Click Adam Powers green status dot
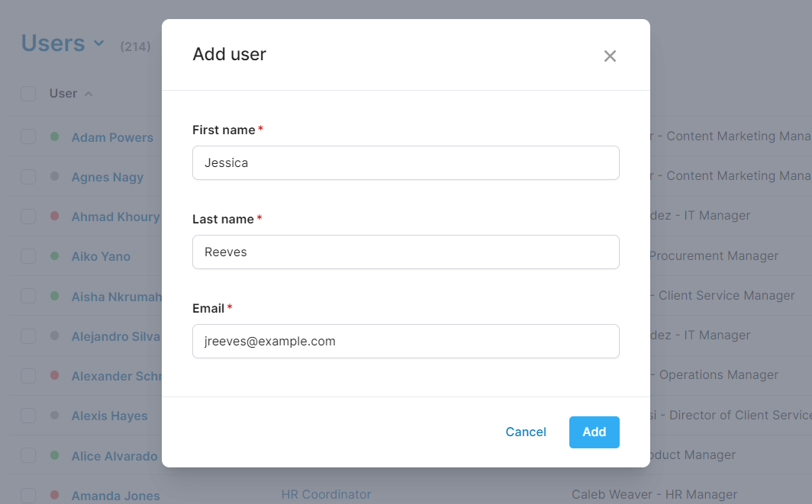Screen dimensions: 812x504 click(x=54, y=136)
